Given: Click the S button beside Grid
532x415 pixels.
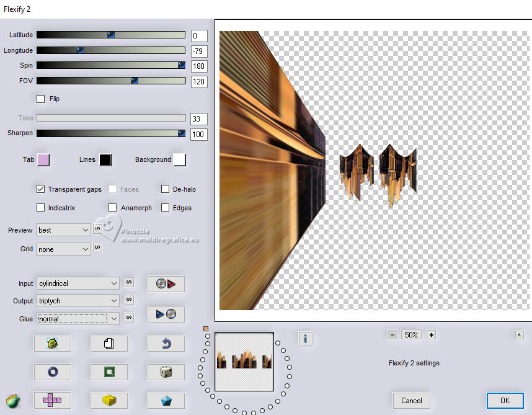Looking at the screenshot, I should point(97,248).
